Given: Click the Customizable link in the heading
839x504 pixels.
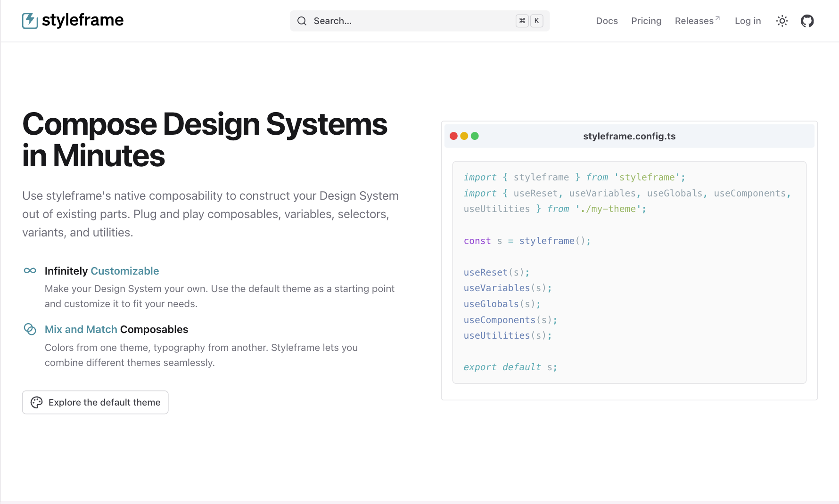Looking at the screenshot, I should [x=124, y=271].
